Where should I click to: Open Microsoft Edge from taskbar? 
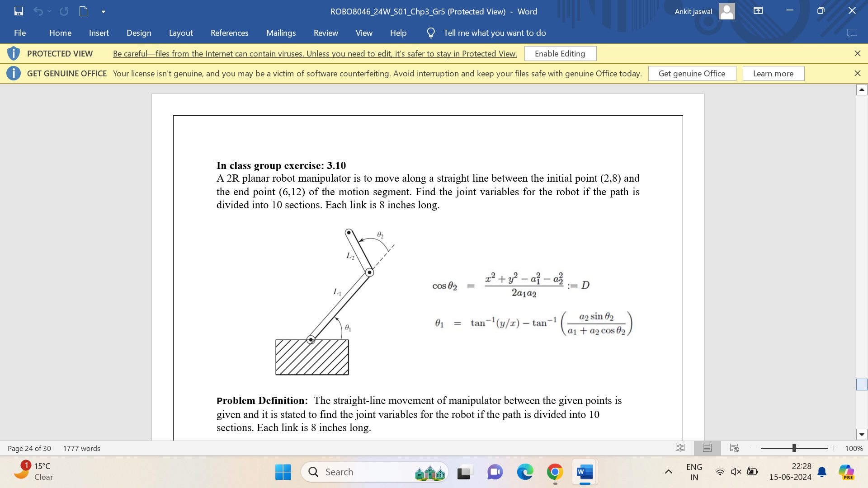tap(525, 472)
